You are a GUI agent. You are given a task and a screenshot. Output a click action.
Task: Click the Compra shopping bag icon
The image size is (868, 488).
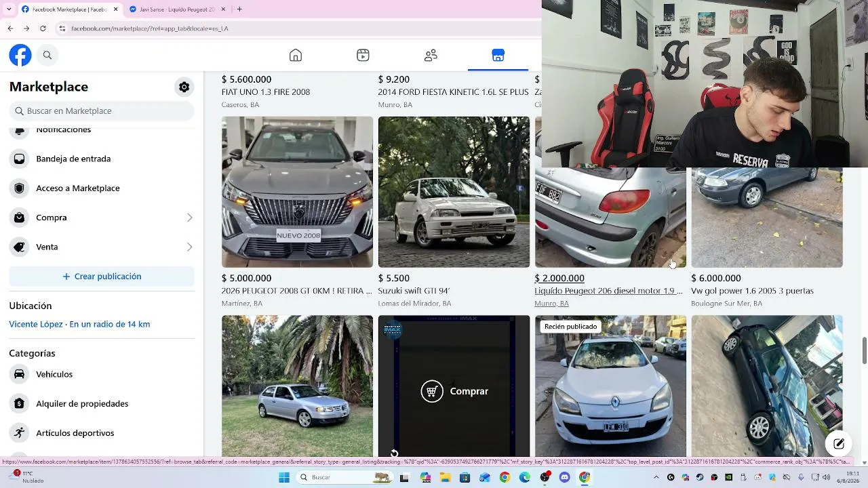pyautogui.click(x=20, y=218)
